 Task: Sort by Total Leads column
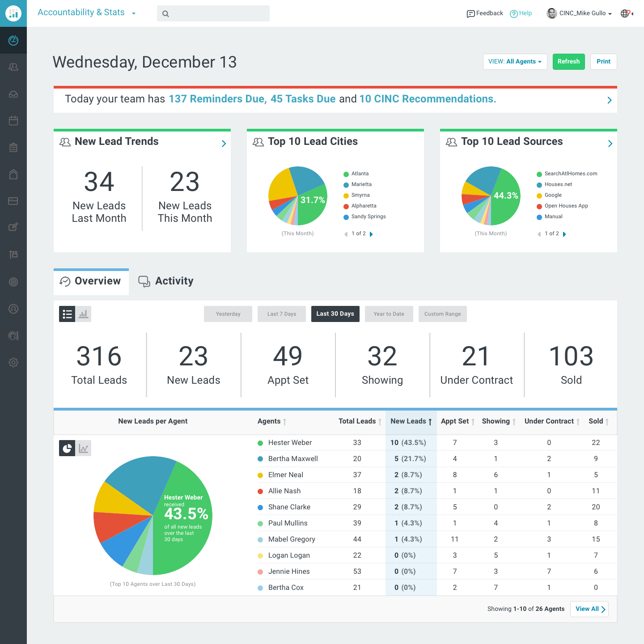coord(360,421)
